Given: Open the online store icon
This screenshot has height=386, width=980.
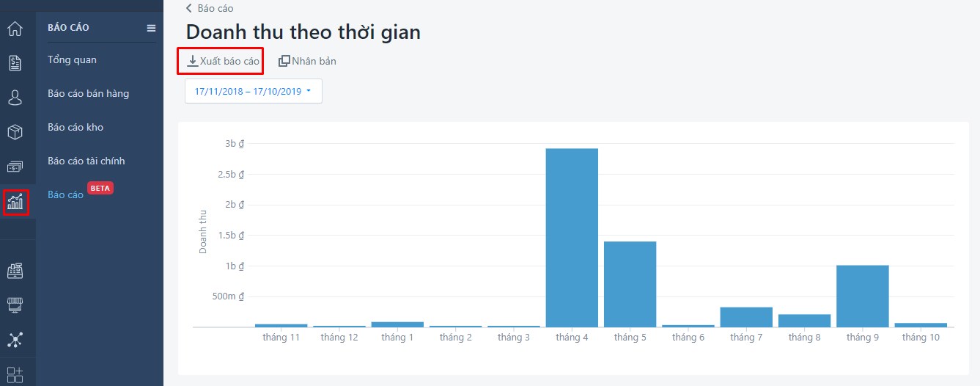Looking at the screenshot, I should click(14, 305).
